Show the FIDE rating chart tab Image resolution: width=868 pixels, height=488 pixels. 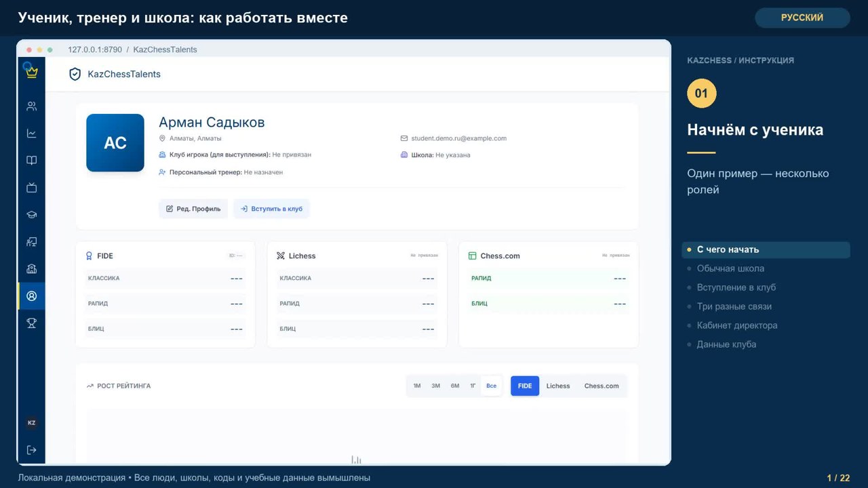tap(525, 386)
